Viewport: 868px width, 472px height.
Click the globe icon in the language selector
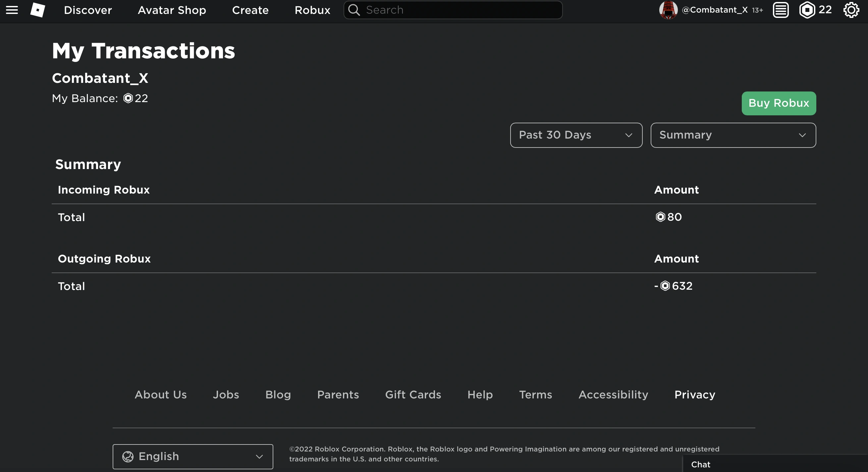point(129,456)
